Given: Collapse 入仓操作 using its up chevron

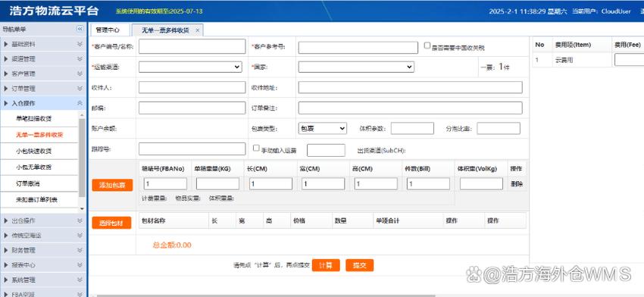Looking at the screenshot, I should point(80,103).
